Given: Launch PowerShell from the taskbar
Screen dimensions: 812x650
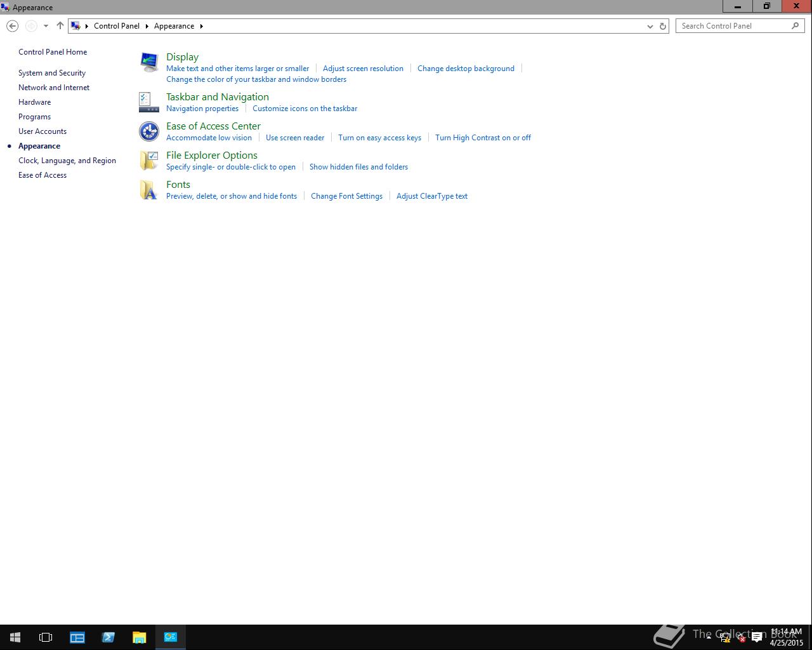Looking at the screenshot, I should click(x=108, y=637).
